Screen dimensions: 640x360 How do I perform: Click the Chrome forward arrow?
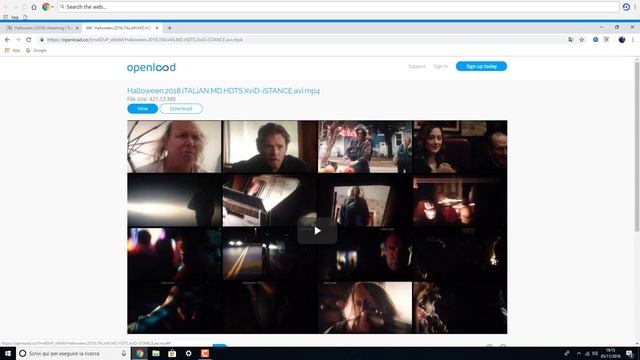18,40
